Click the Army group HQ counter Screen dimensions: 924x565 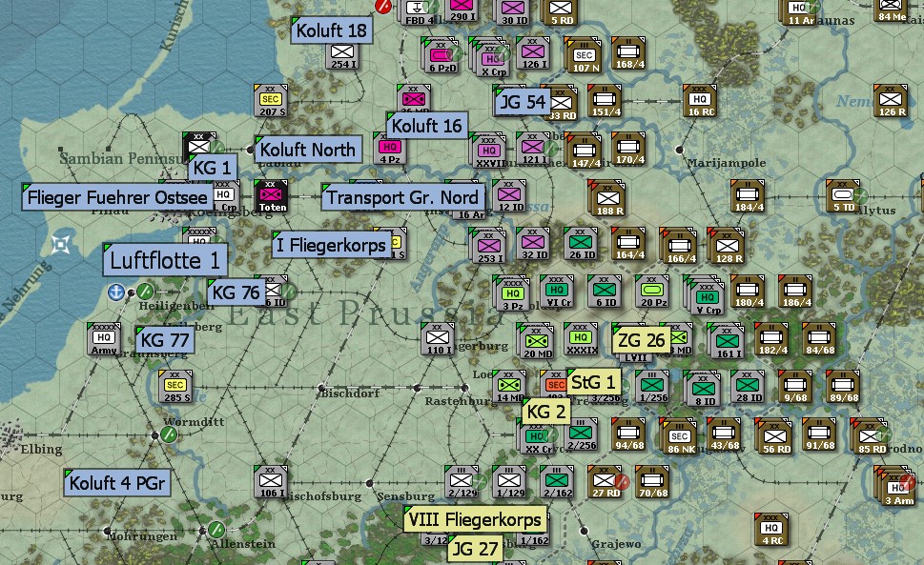tap(104, 339)
